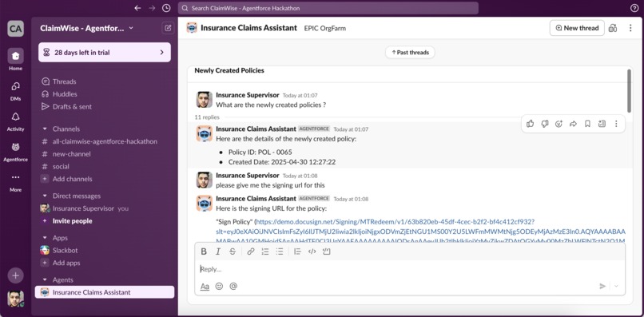Open Slackbot app

click(105, 250)
